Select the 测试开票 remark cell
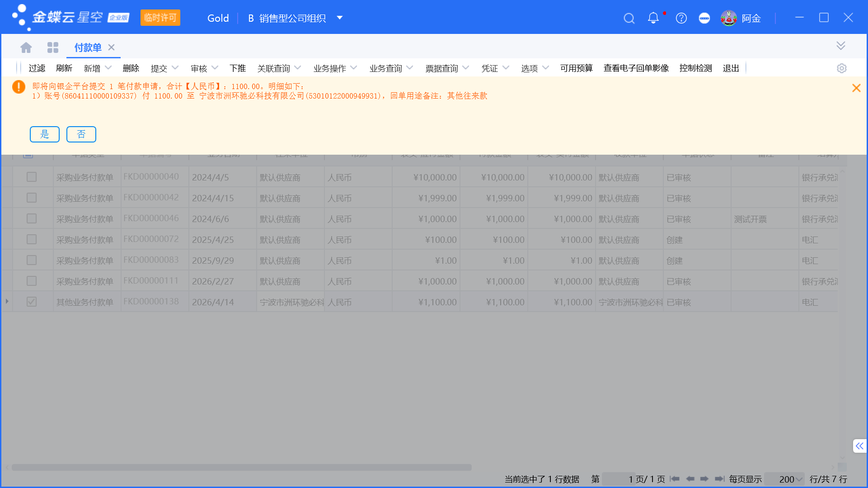The height and width of the screenshot is (488, 868). [x=765, y=219]
